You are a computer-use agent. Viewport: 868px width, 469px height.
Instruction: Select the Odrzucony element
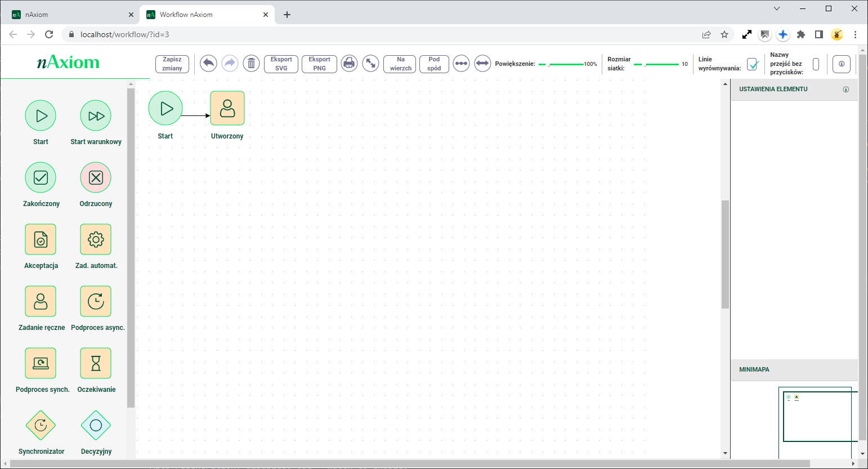pyautogui.click(x=96, y=177)
